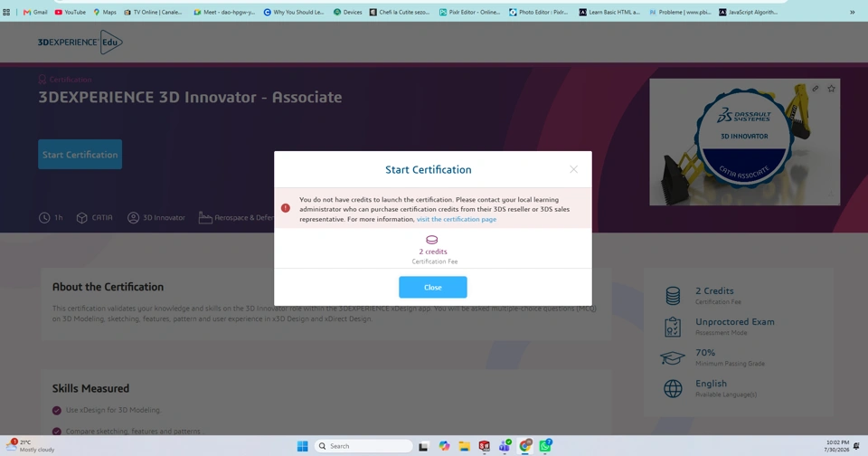
Task: Open Task View from the taskbar
Action: coord(423,446)
